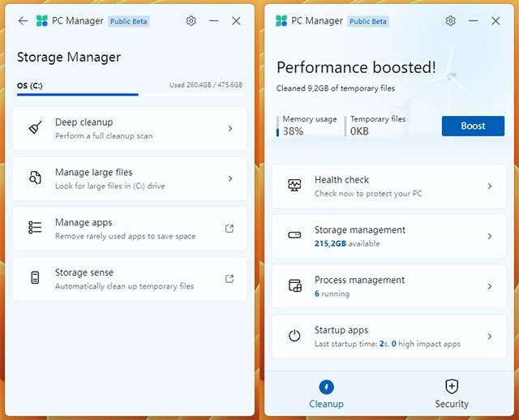Click the Storage sense device icon
The image size is (519, 420).
pyautogui.click(x=35, y=279)
